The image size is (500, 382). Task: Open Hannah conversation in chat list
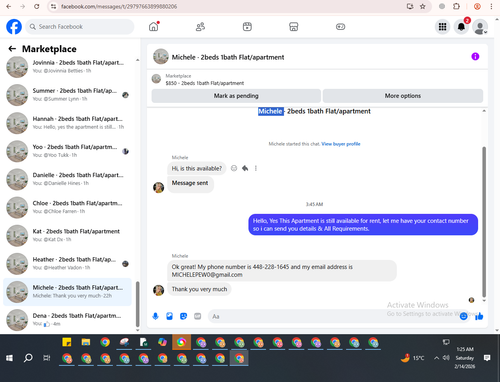68,123
